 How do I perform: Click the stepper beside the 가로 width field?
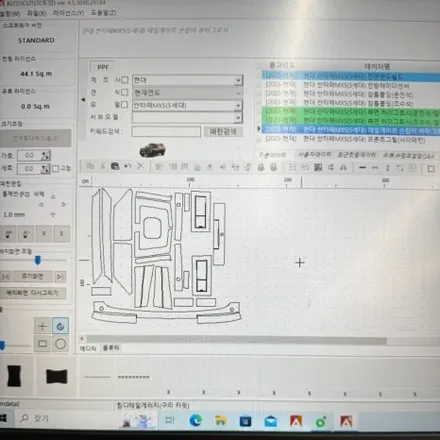(x=46, y=155)
